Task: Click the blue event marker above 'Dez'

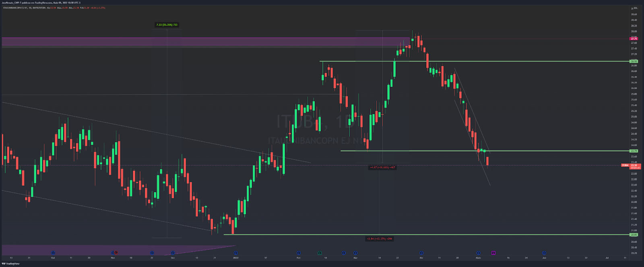Action: click(x=173, y=253)
